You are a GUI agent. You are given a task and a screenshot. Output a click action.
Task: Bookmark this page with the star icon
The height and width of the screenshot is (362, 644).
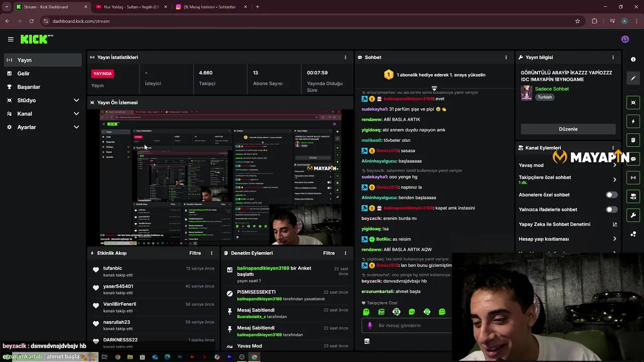(578, 21)
